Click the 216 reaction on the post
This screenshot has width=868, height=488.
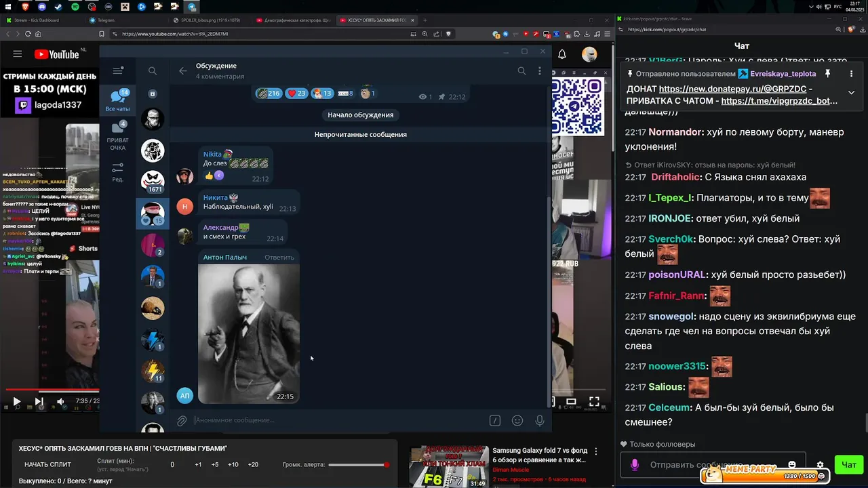269,94
